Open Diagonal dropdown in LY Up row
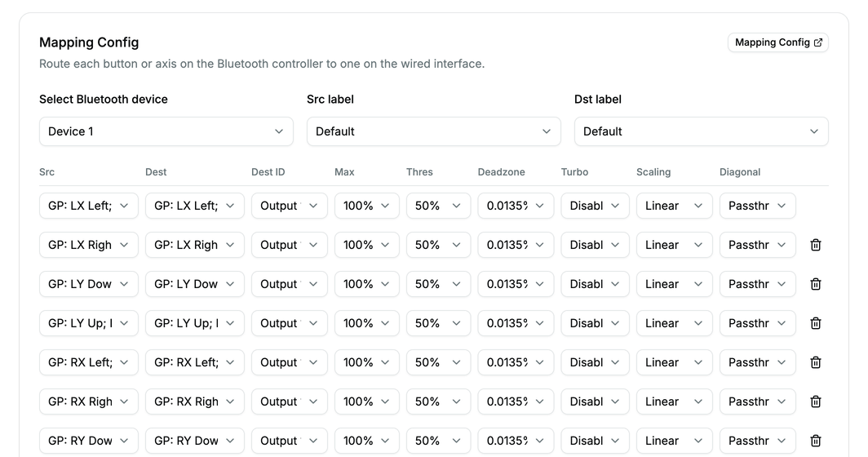This screenshot has height=457, width=868. 757,323
